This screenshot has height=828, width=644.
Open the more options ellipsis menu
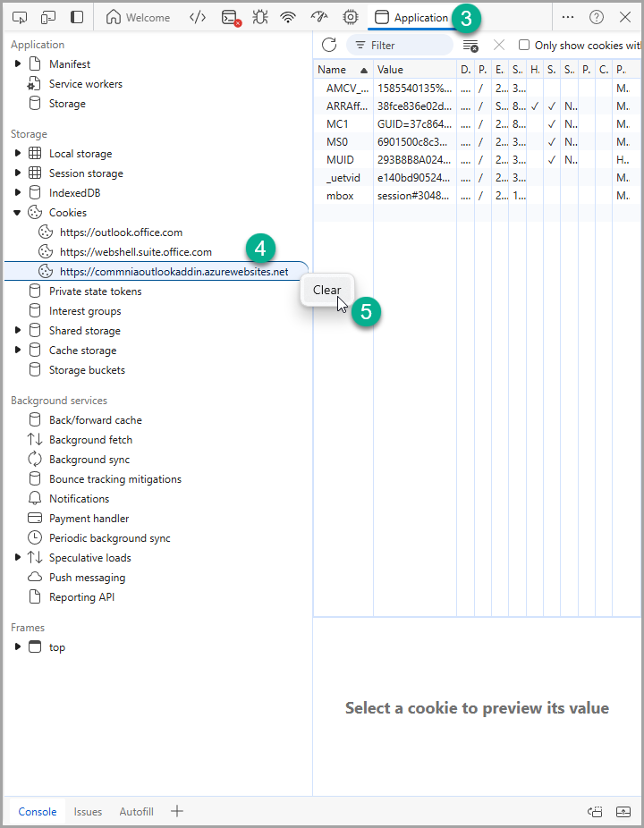[568, 17]
